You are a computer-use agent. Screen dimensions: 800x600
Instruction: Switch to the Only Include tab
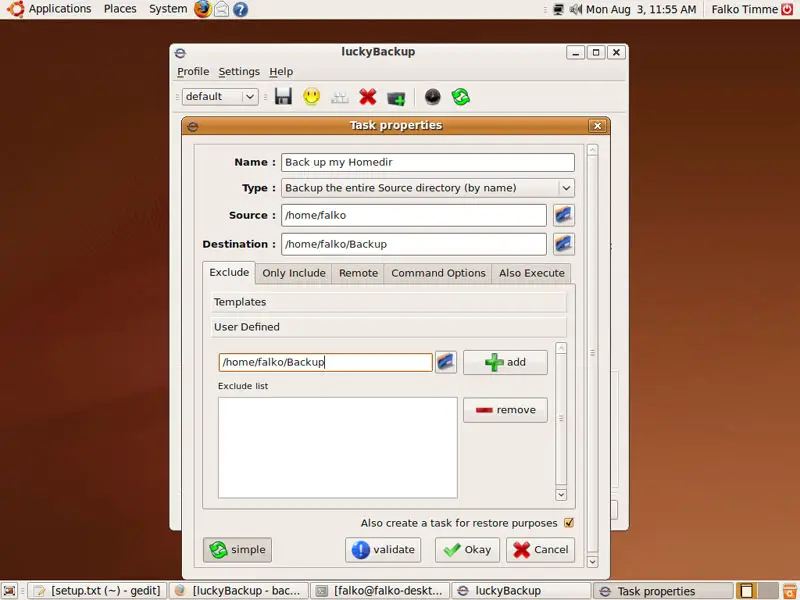click(x=294, y=273)
